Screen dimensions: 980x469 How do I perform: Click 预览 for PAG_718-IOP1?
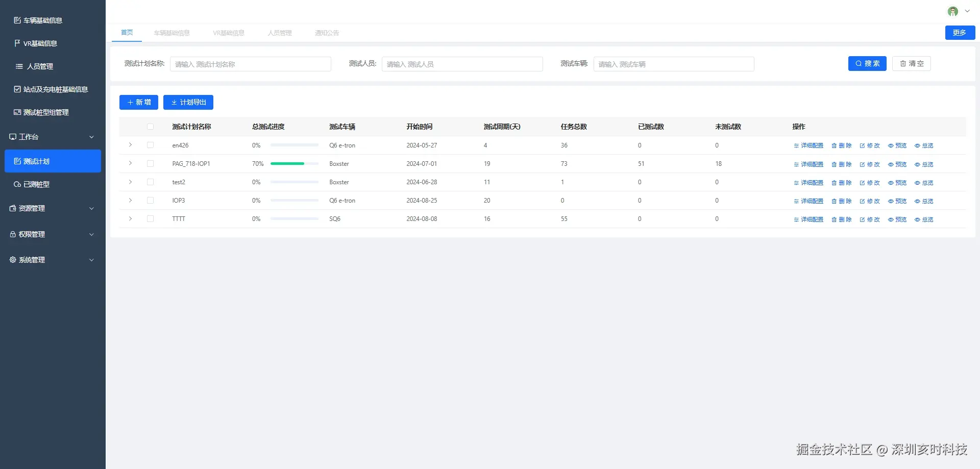(897, 164)
